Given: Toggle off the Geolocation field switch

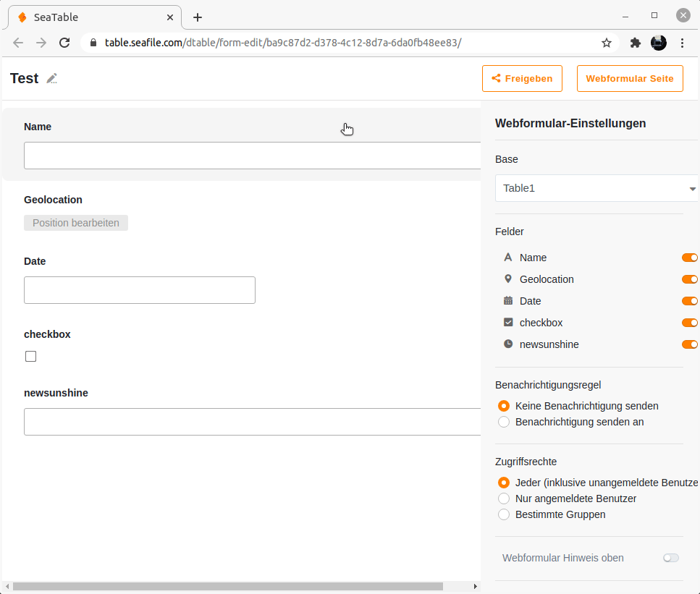Looking at the screenshot, I should click(689, 279).
